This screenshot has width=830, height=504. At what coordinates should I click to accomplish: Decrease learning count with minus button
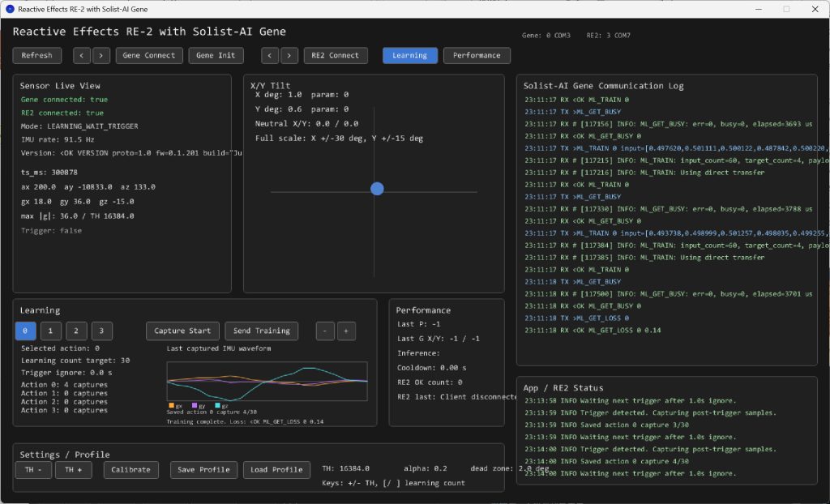[325, 331]
